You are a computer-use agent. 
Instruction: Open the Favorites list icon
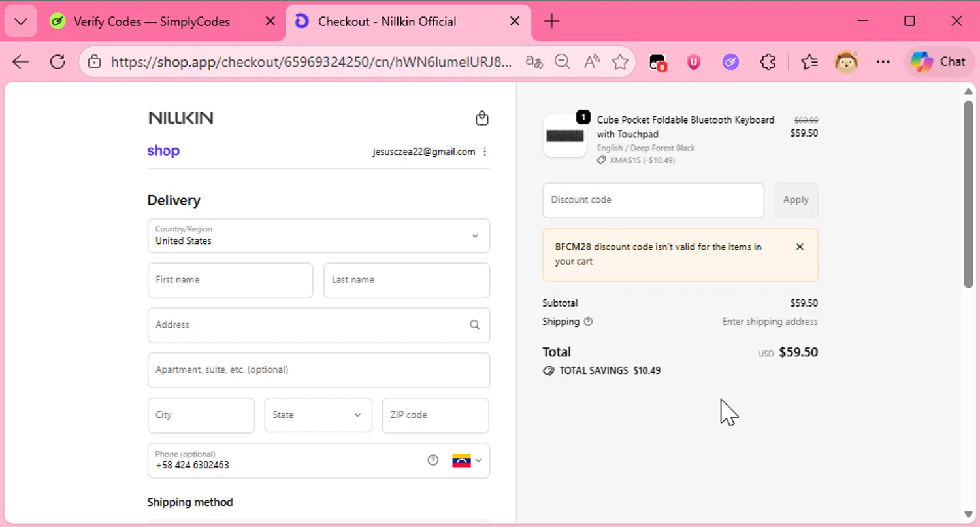809,62
